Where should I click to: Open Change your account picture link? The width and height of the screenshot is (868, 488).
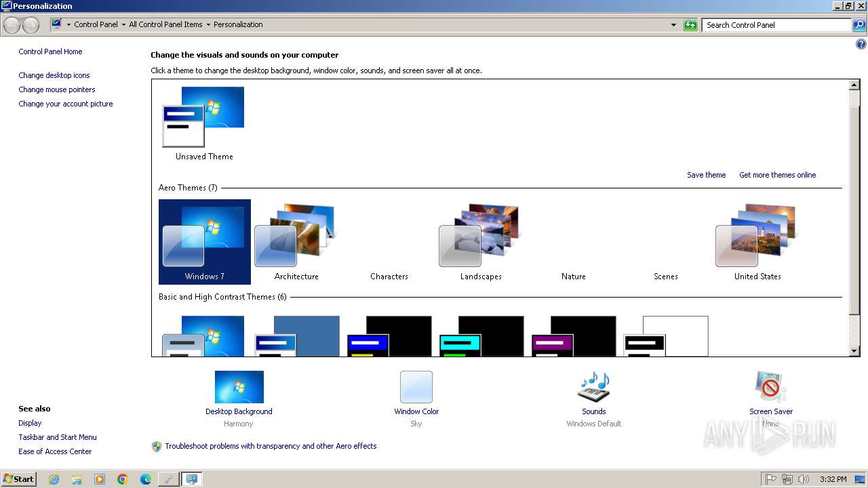click(66, 104)
